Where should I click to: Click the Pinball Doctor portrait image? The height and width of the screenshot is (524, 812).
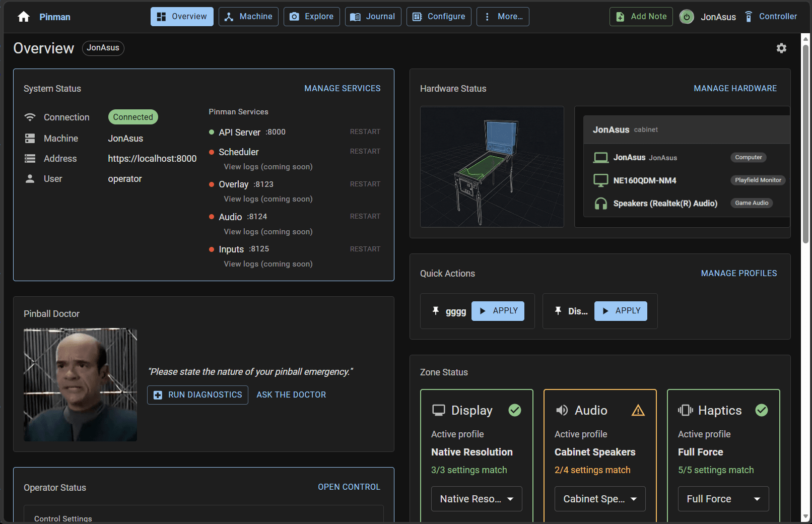tap(81, 385)
